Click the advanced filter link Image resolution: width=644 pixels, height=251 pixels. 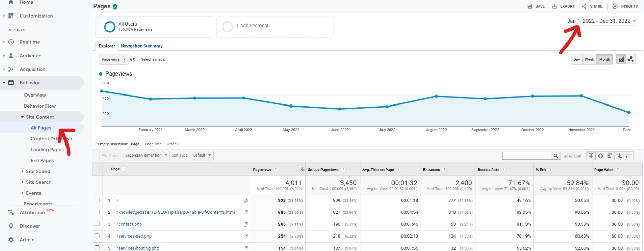(x=572, y=156)
